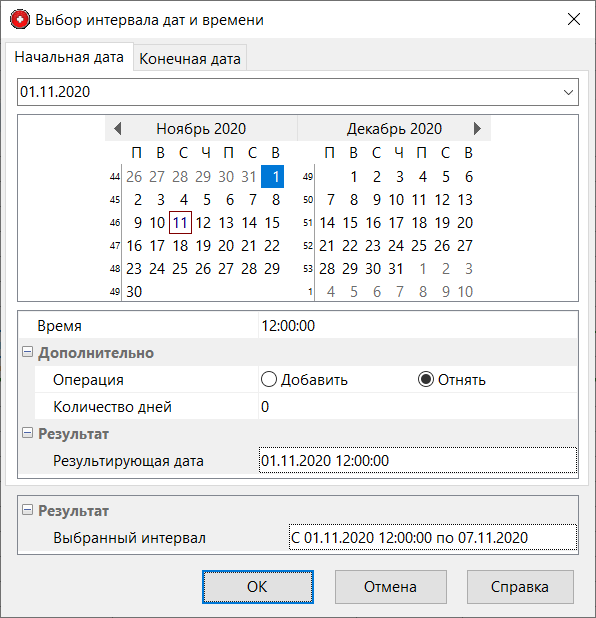Click week number 44 in November
Viewport: 596px width, 618px height.
(115, 177)
